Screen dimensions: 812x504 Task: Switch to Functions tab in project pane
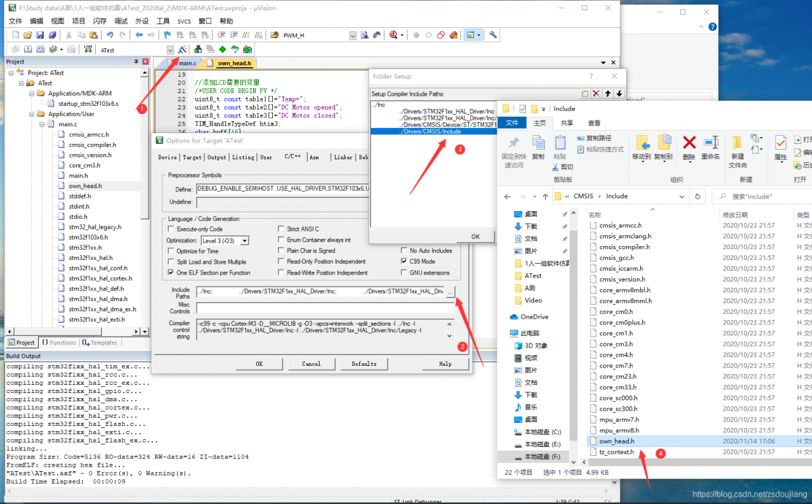pyautogui.click(x=58, y=342)
